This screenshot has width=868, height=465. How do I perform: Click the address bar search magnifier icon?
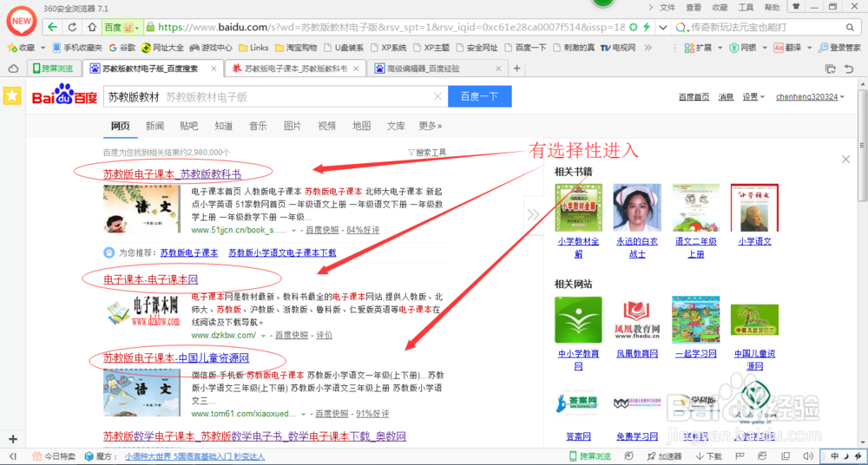click(851, 27)
